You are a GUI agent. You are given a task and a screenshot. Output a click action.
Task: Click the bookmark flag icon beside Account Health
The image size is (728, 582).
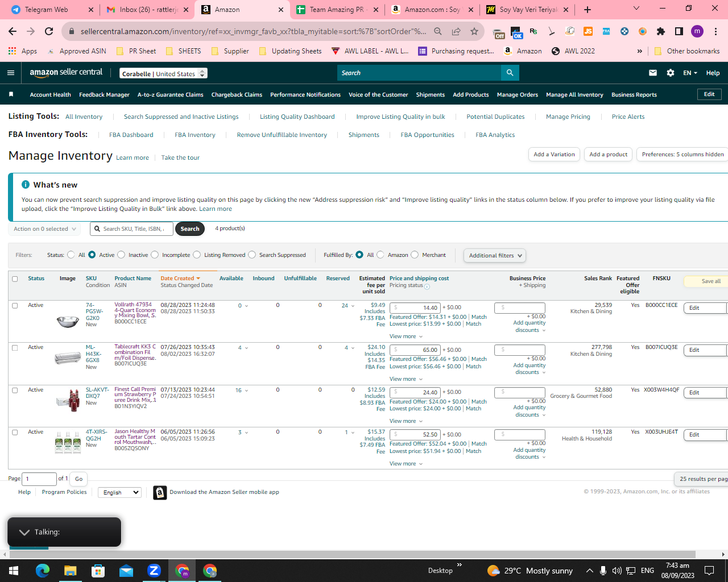click(11, 94)
